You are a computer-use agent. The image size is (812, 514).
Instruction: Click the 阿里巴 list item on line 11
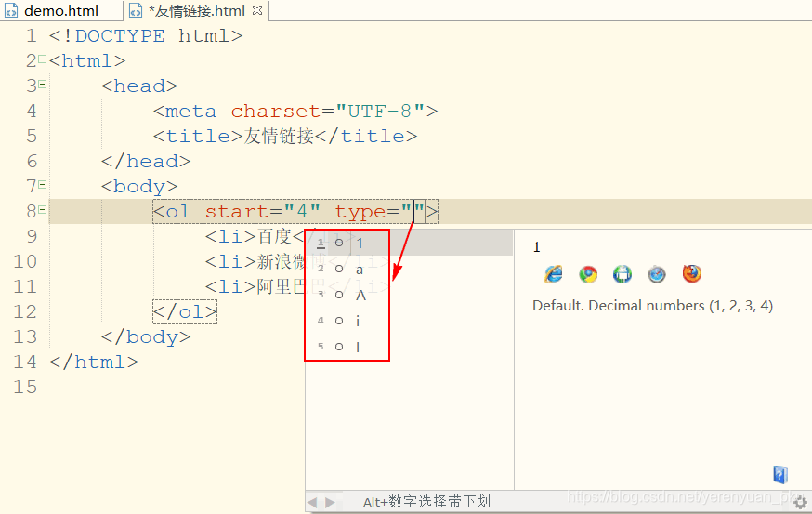pyautogui.click(x=282, y=286)
